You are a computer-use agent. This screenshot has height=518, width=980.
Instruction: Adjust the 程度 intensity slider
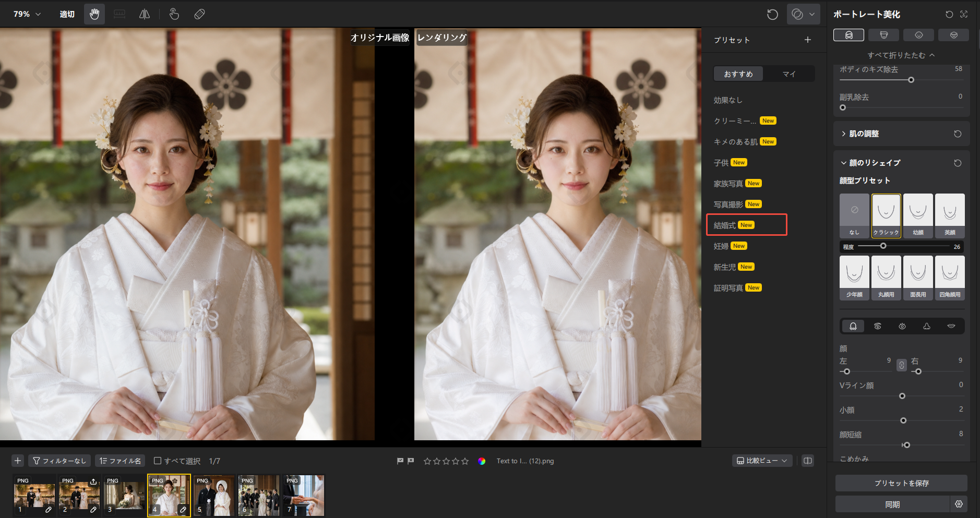903,246
